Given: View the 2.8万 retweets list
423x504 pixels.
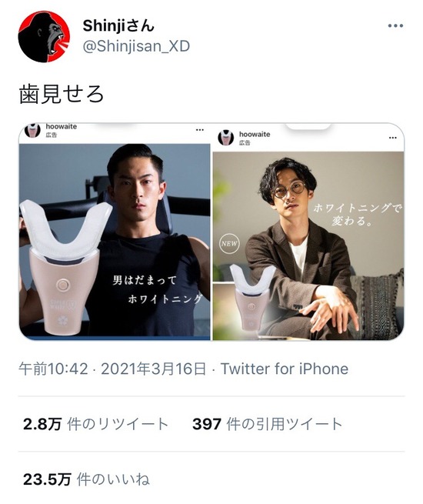Looking at the screenshot, I should [95, 424].
